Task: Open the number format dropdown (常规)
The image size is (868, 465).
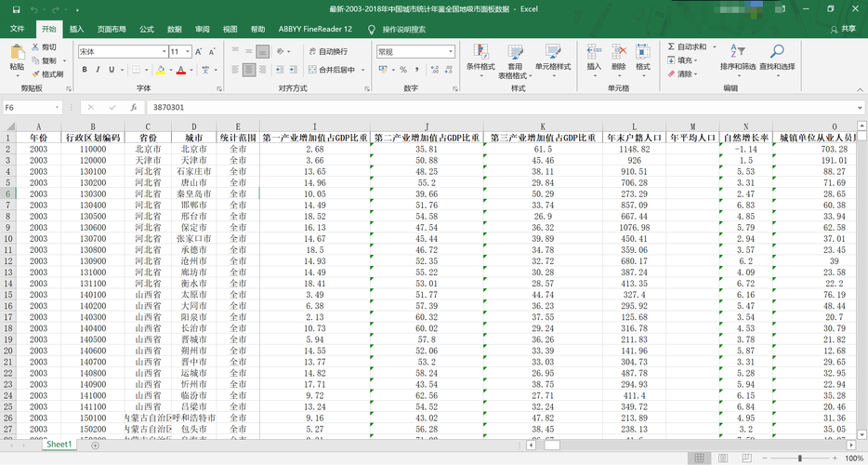Action: (x=451, y=51)
